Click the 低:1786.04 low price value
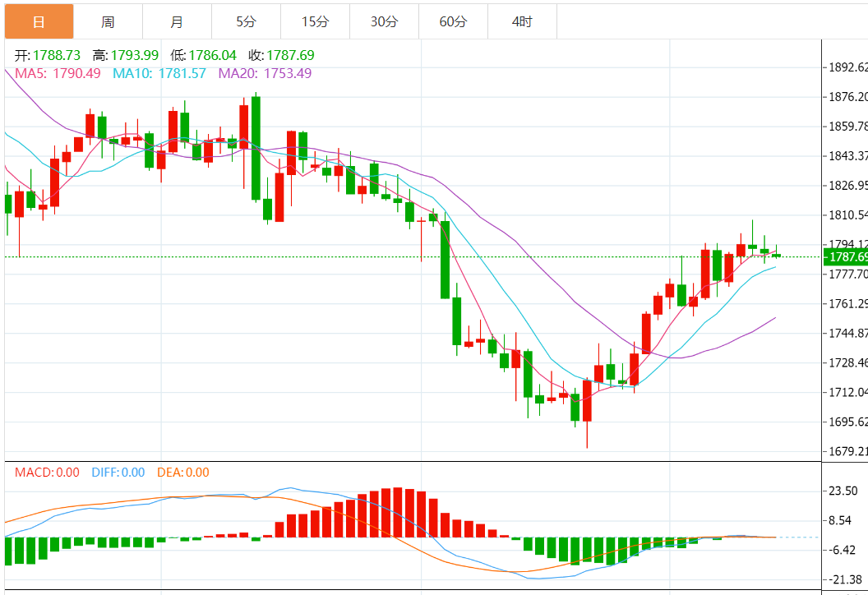 204,55
